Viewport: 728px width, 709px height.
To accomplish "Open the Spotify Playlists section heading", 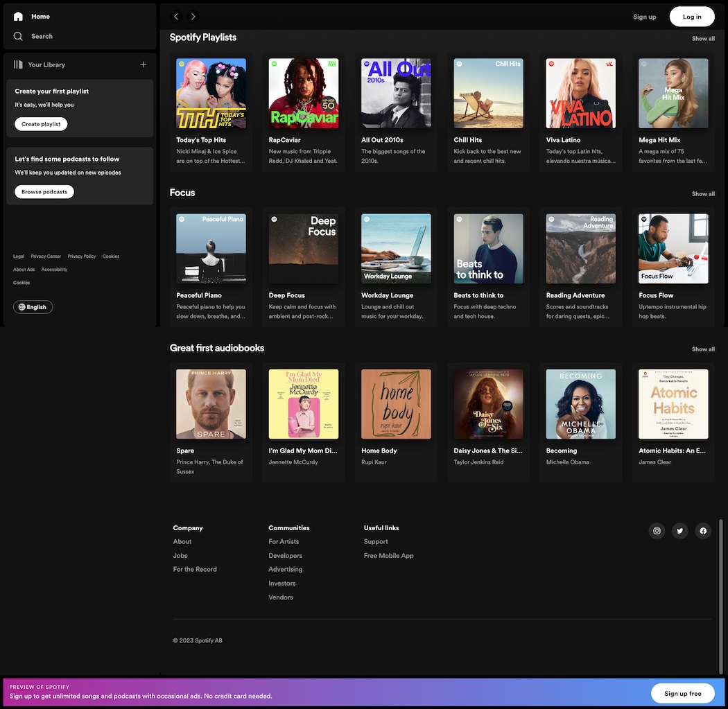I will (x=203, y=37).
